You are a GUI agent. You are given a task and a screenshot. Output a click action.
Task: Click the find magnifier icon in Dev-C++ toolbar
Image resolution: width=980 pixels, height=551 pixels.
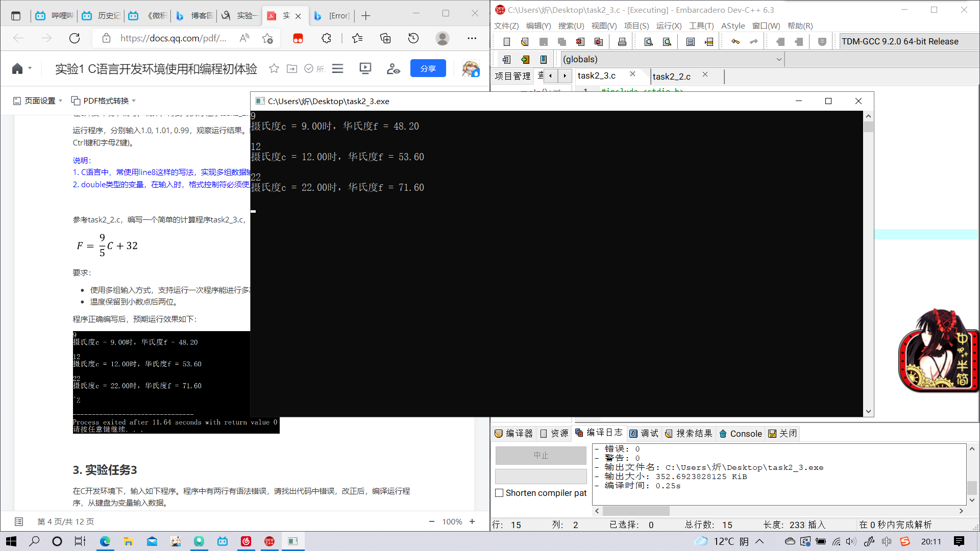coord(648,42)
